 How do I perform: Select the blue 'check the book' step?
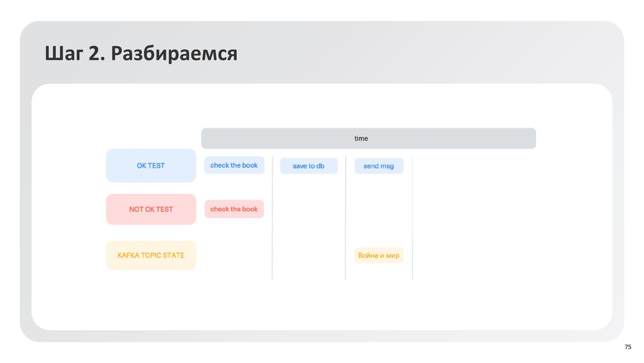pos(234,165)
